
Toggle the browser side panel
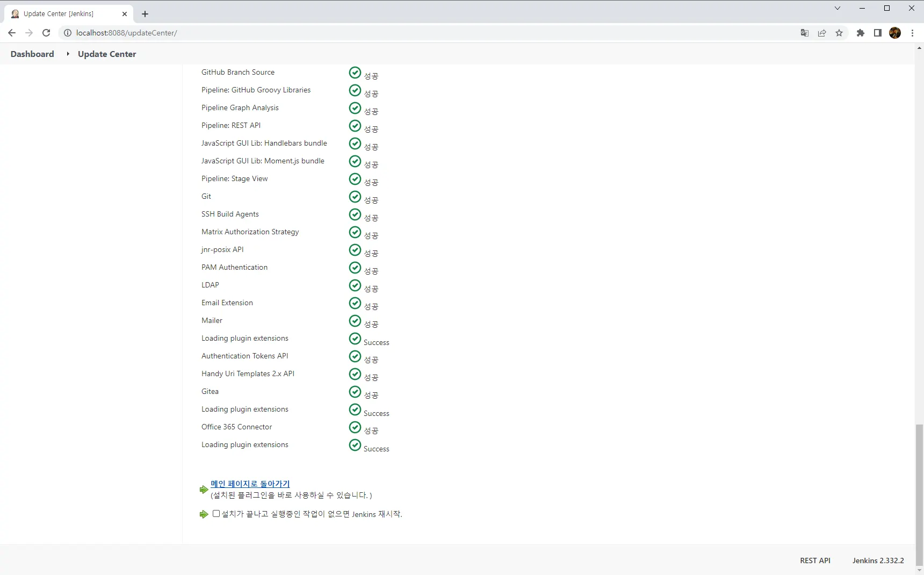[x=878, y=33]
